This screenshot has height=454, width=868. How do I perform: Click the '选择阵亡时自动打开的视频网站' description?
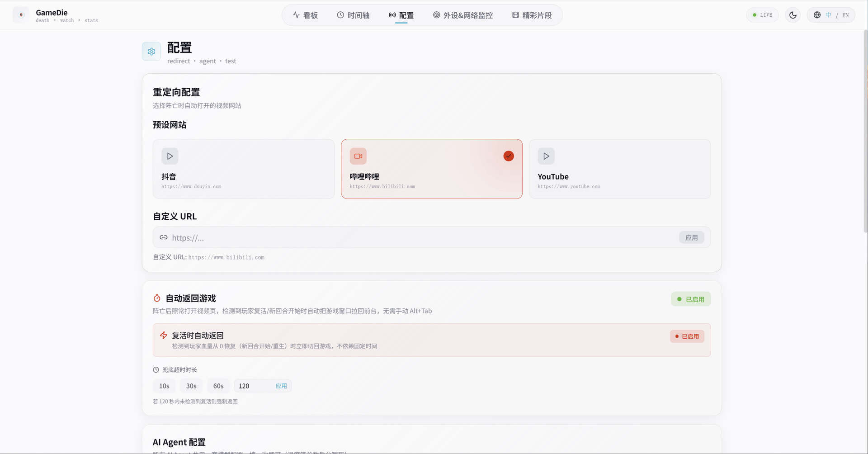coord(197,105)
